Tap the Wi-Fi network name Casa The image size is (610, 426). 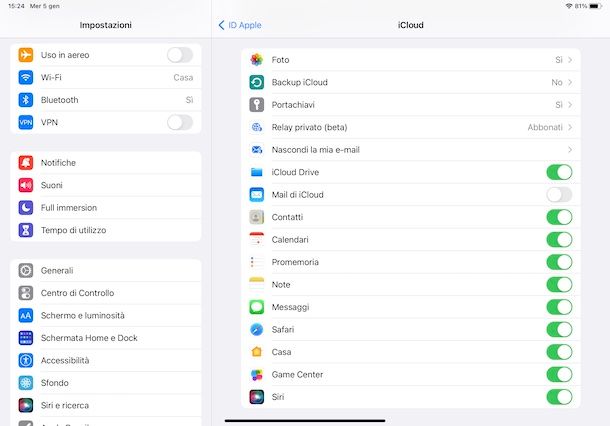(x=183, y=77)
